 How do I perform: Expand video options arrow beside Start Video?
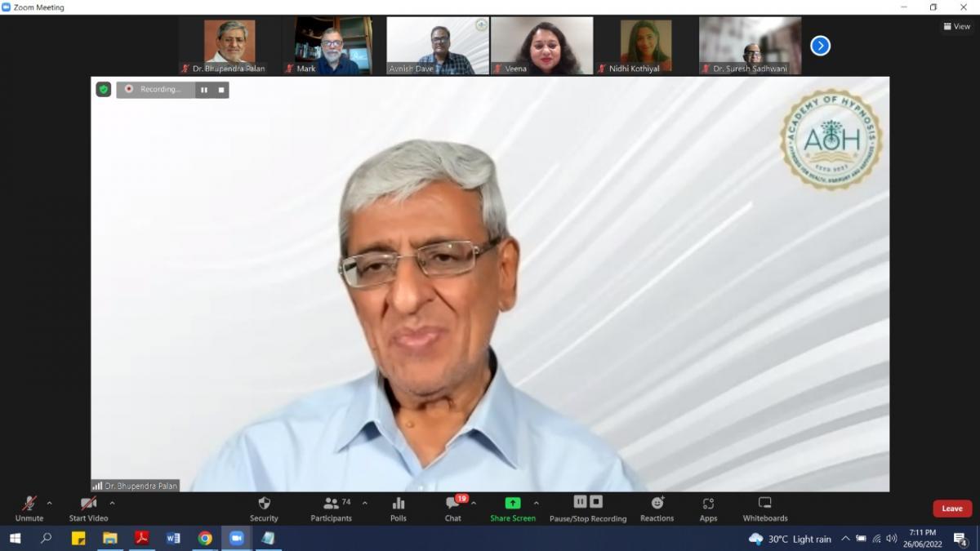click(112, 503)
